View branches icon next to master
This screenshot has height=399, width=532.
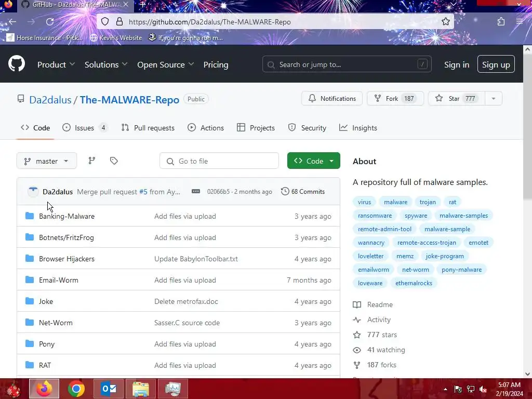coord(92,161)
